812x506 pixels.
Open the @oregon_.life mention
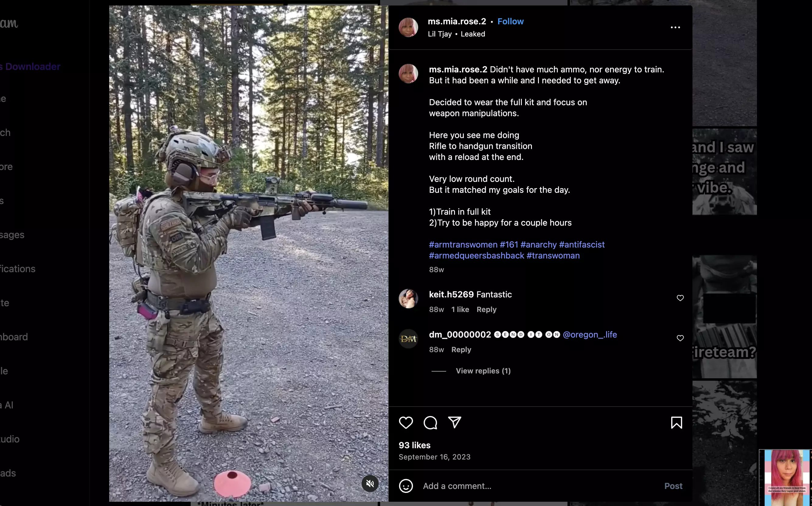pos(590,335)
